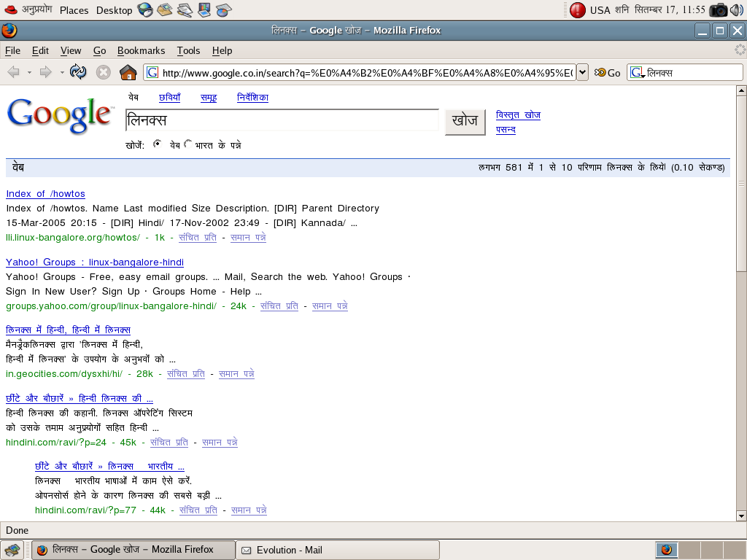Screen dimensions: 747x560
Task: Click the Firefox icon in the title bar
Action: pyautogui.click(x=9, y=31)
